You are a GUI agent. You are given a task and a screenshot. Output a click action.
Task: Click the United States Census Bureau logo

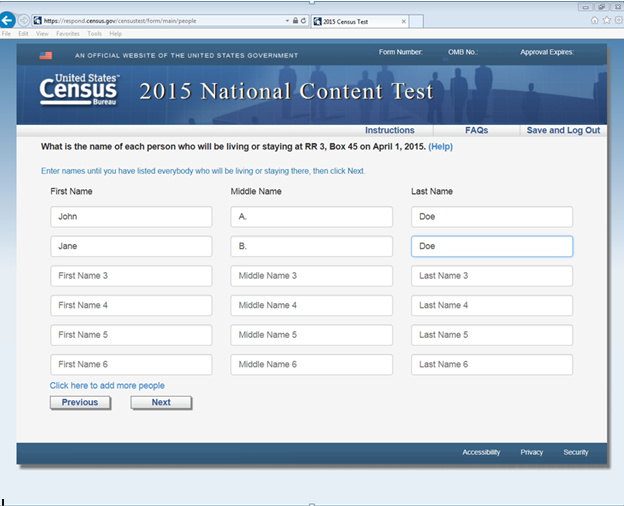[78, 89]
